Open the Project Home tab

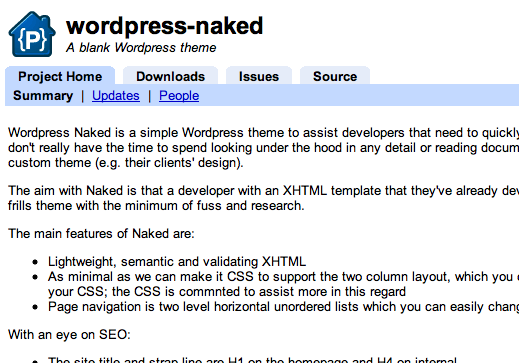(x=60, y=76)
